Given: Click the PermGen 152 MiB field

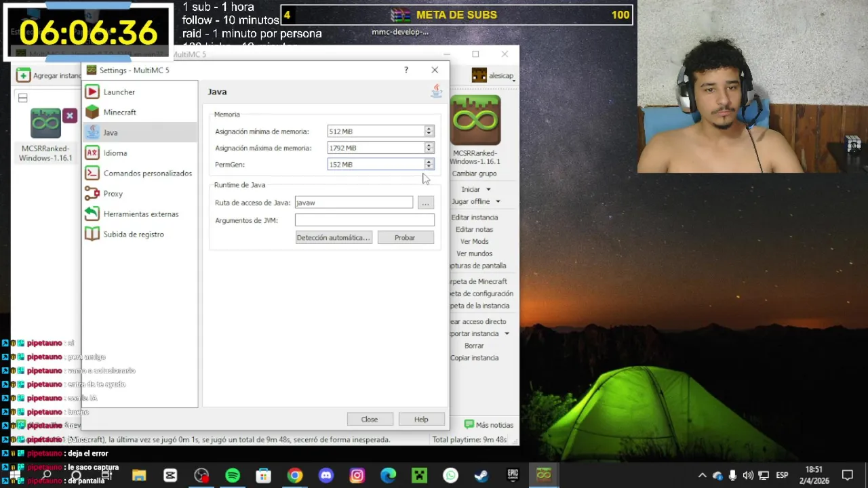Looking at the screenshot, I should click(x=376, y=164).
